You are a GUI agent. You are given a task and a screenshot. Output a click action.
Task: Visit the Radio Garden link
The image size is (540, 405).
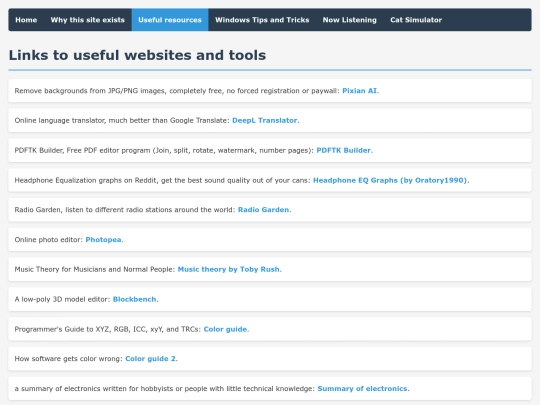click(x=263, y=210)
